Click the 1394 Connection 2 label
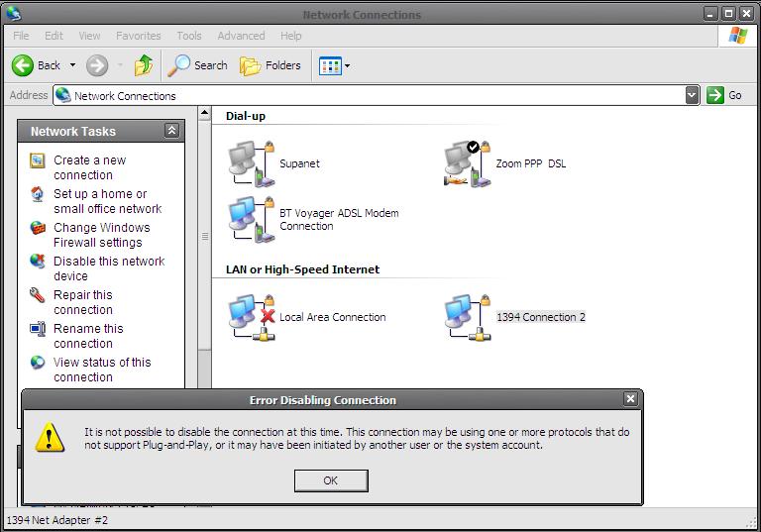This screenshot has height=532, width=761. point(541,317)
